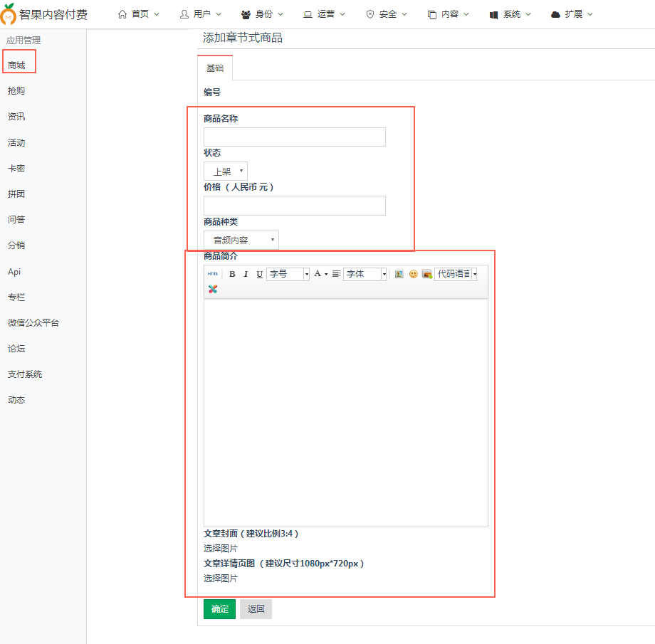Open the 安全 top menu
This screenshot has height=644, width=655.
click(387, 14)
